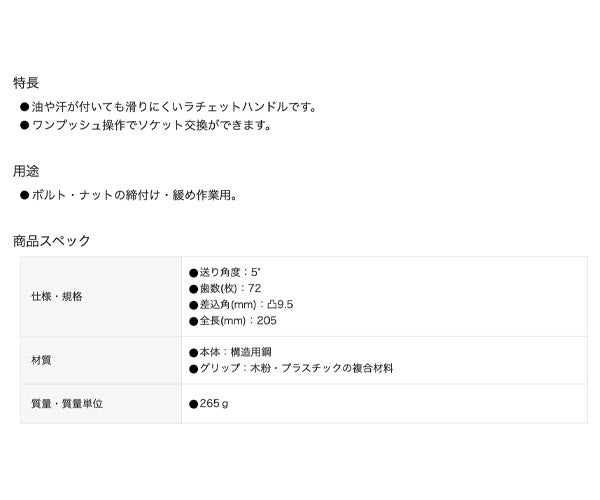Click the bullet before 265 g
This screenshot has width=600, height=500.
point(192,404)
